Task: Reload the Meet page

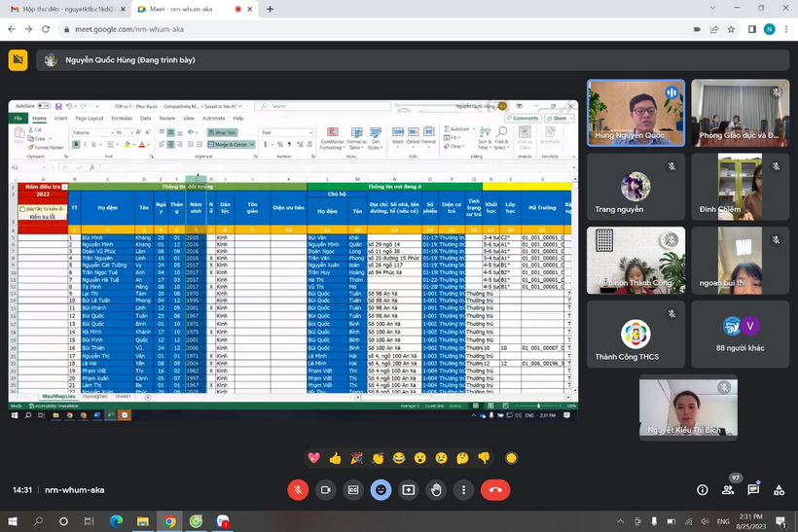Action: click(x=46, y=29)
